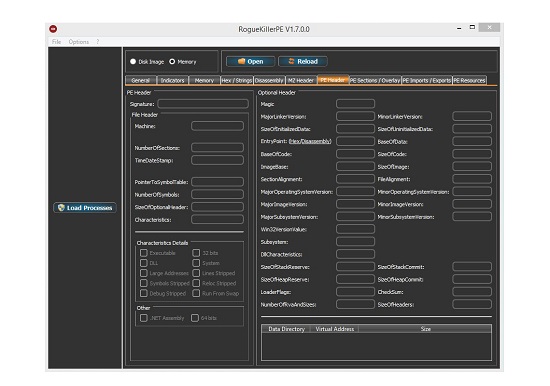The height and width of the screenshot is (386, 550).
Task: Click the TimeDateStamp field
Action: 217,160
